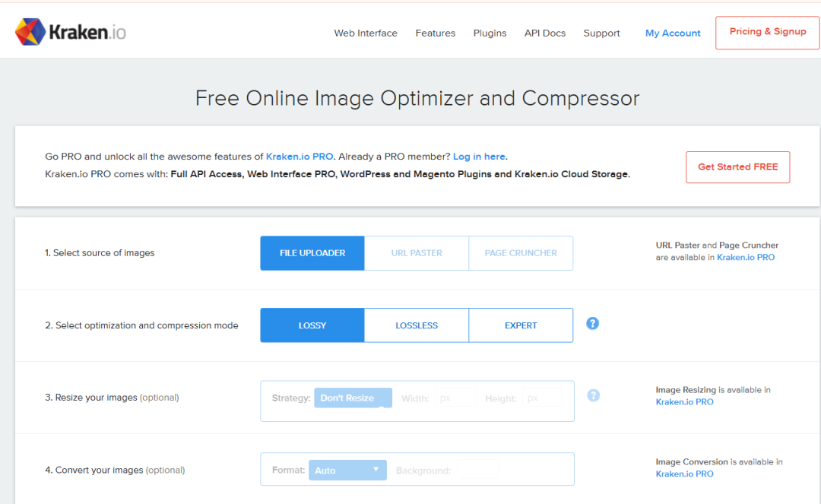The height and width of the screenshot is (504, 821).
Task: Open the Format Auto dropdown
Action: tap(347, 470)
